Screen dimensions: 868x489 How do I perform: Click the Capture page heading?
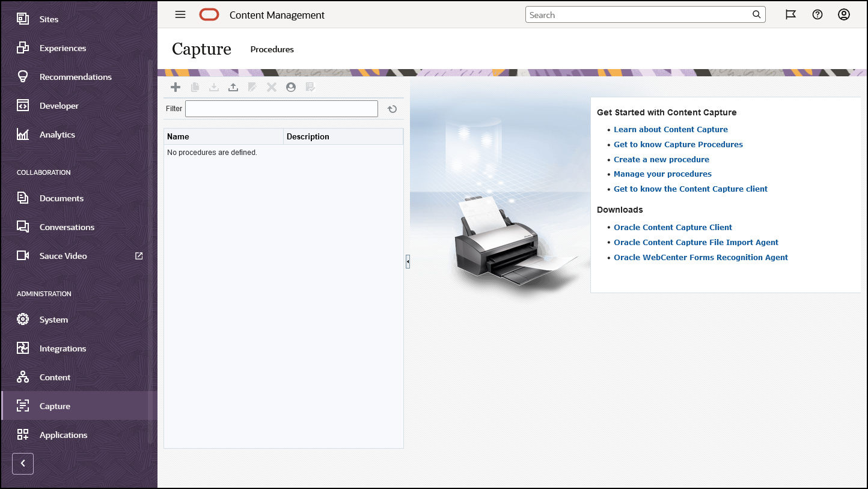201,49
